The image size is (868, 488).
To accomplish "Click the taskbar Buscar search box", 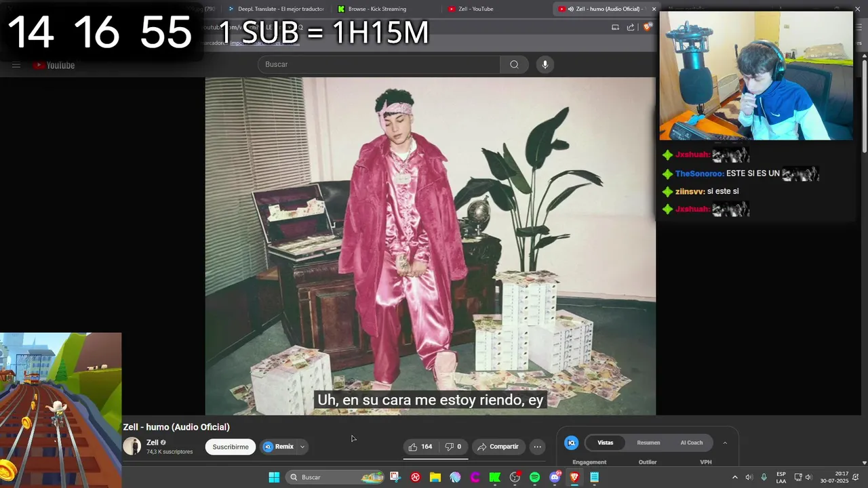I will [x=336, y=477].
